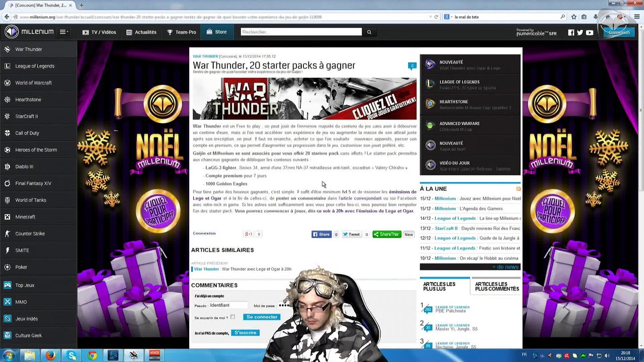Go to the Poker section
644x362 pixels.
coord(38,267)
